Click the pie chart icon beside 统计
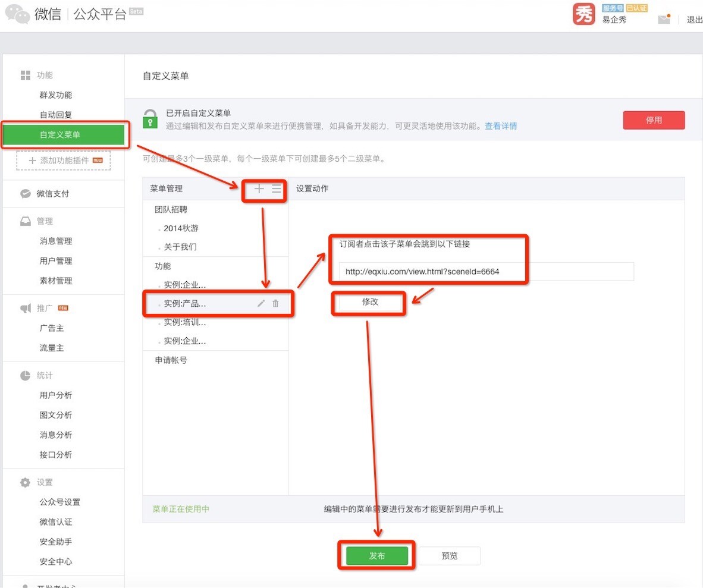This screenshot has height=588, width=703. (26, 375)
